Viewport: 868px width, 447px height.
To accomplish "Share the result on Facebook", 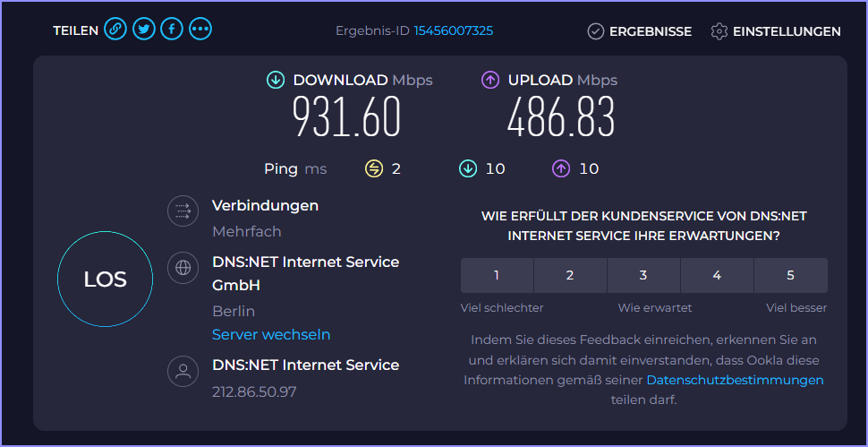I will [x=172, y=29].
